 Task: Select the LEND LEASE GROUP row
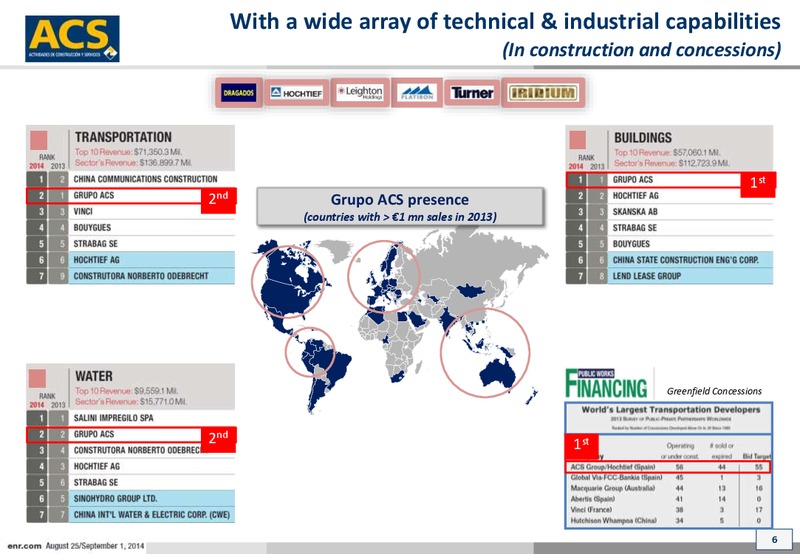click(x=669, y=276)
